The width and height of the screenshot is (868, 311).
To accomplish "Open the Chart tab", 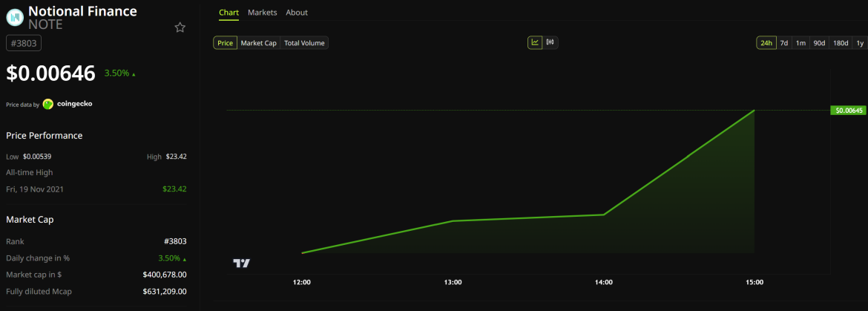I will coord(228,12).
